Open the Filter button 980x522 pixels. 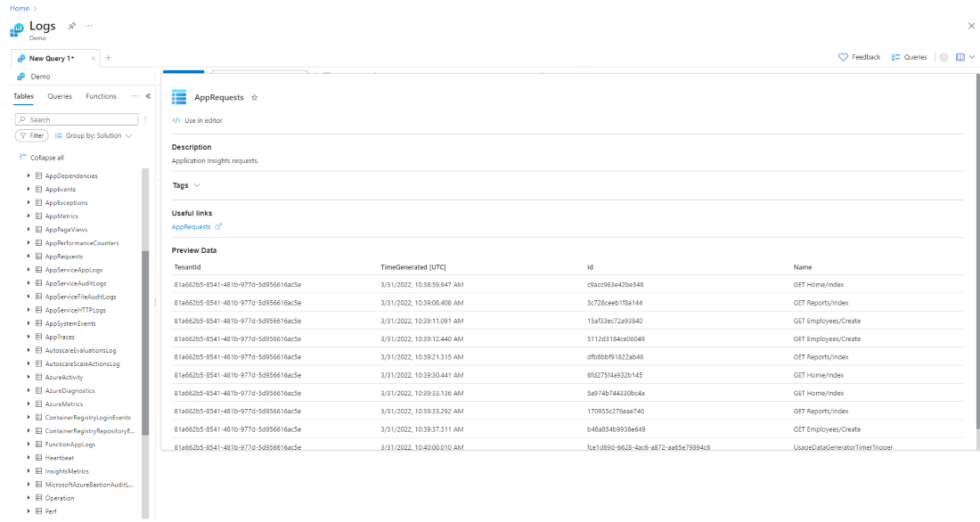pos(32,135)
